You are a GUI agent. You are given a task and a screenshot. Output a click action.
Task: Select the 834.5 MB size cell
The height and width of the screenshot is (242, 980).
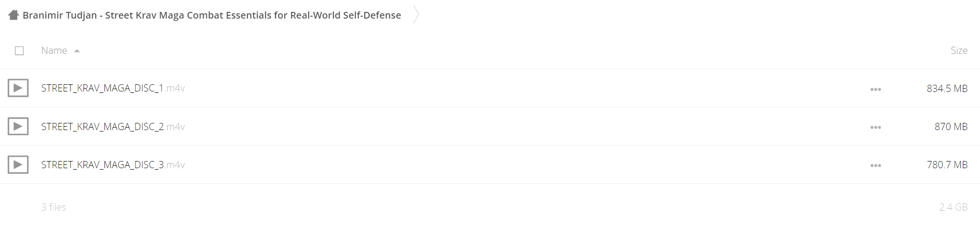coord(947,88)
